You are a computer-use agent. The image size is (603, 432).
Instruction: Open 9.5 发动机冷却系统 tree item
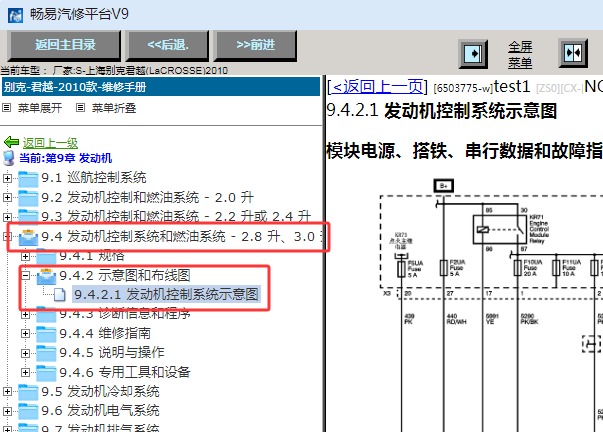click(x=100, y=392)
